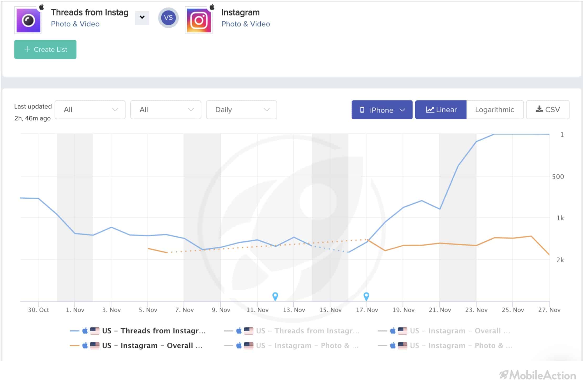Open the app selector dropdown arrow
The width and height of the screenshot is (583, 392).
pyautogui.click(x=142, y=18)
